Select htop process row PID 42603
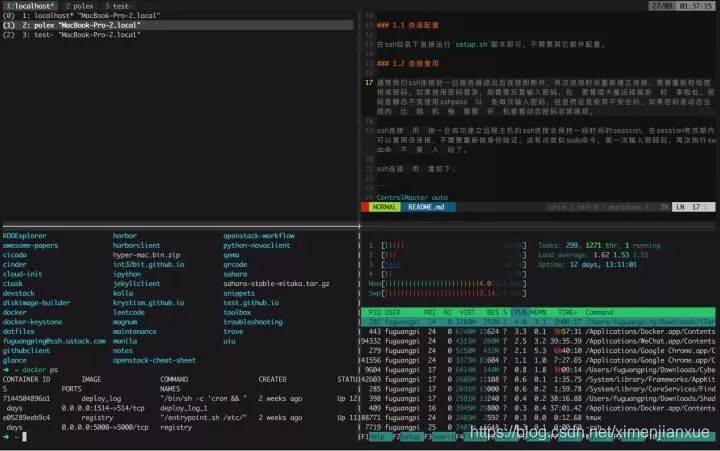This screenshot has height=451, width=720. [x=538, y=379]
